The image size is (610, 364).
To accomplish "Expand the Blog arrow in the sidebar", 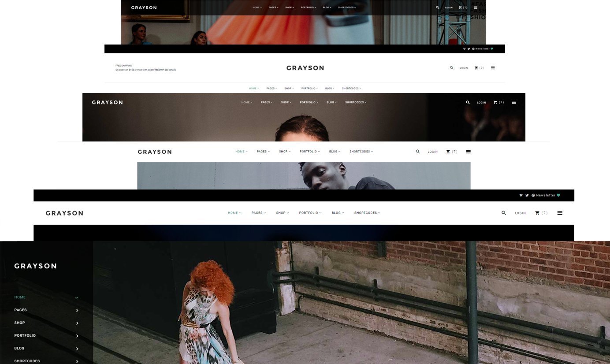I will pos(77,349).
